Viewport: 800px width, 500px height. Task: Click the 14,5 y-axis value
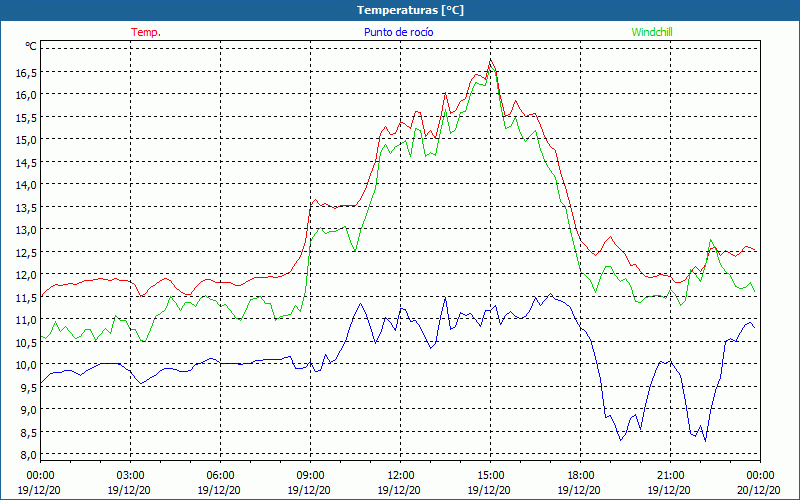(26, 163)
